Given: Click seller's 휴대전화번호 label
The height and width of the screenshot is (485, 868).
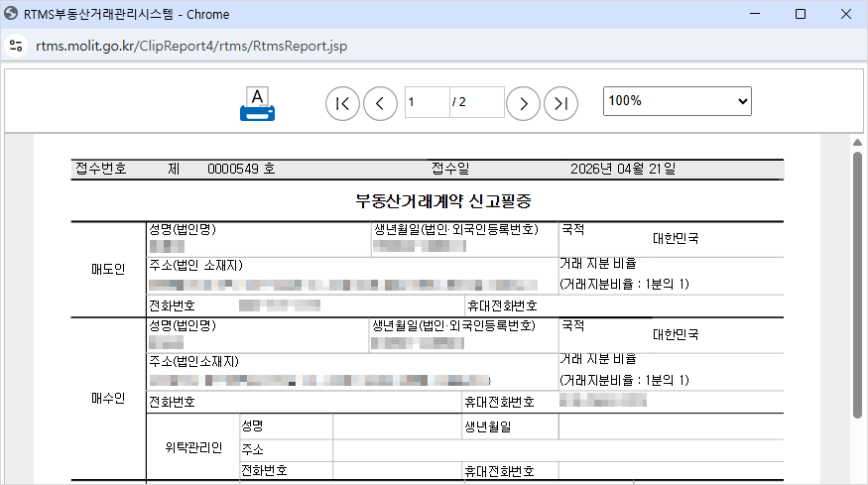Looking at the screenshot, I should click(x=502, y=305).
